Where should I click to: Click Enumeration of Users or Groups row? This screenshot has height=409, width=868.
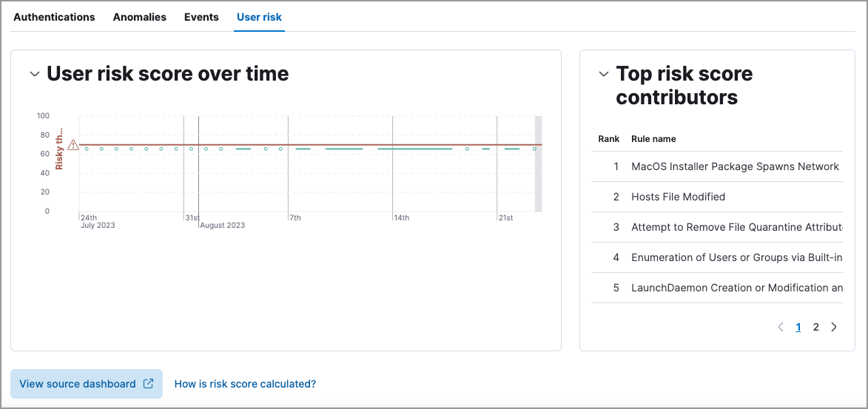point(736,257)
